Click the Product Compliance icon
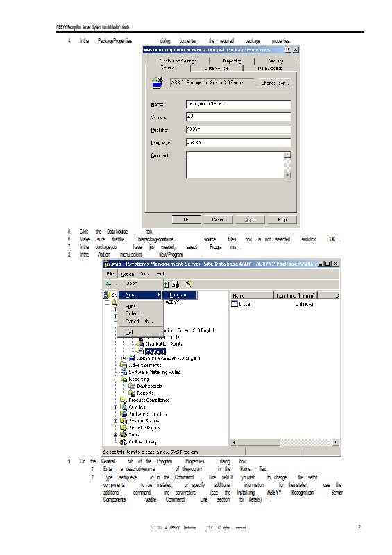 (x=123, y=400)
